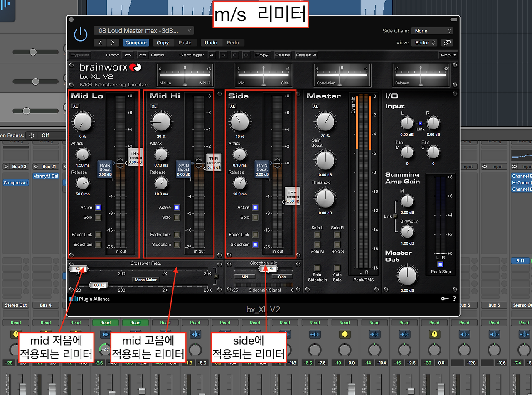Screen dimensions: 532x395
Task: Open the Side Chain dropdown set to None
Action: click(432, 31)
